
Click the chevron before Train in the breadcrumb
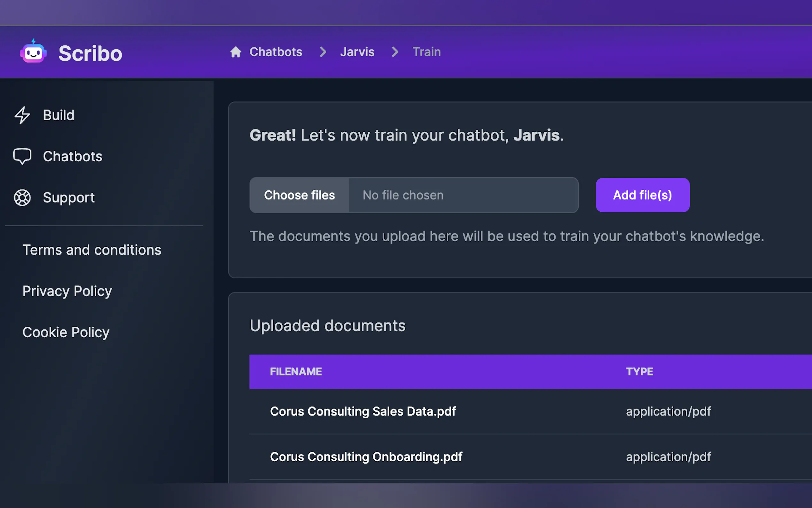(395, 52)
